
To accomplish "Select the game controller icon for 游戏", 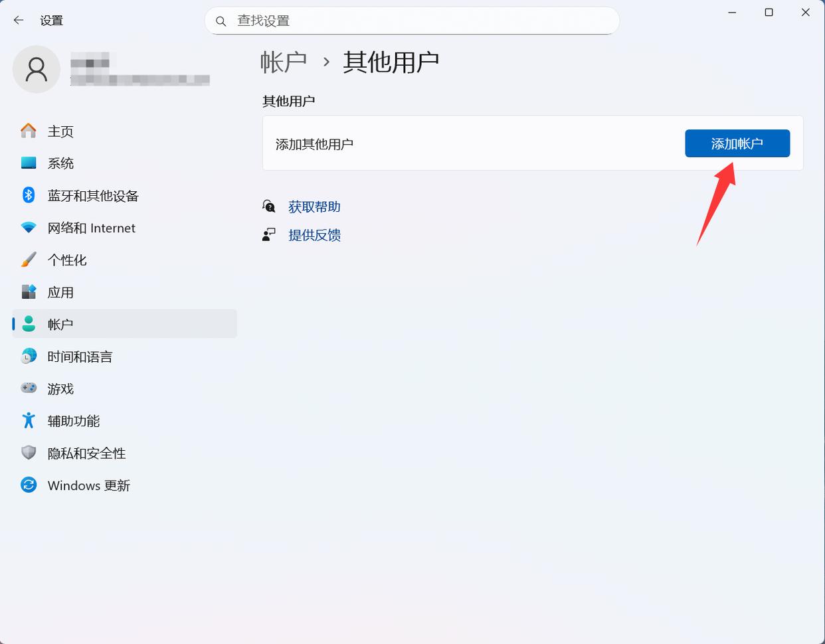I will [x=29, y=388].
